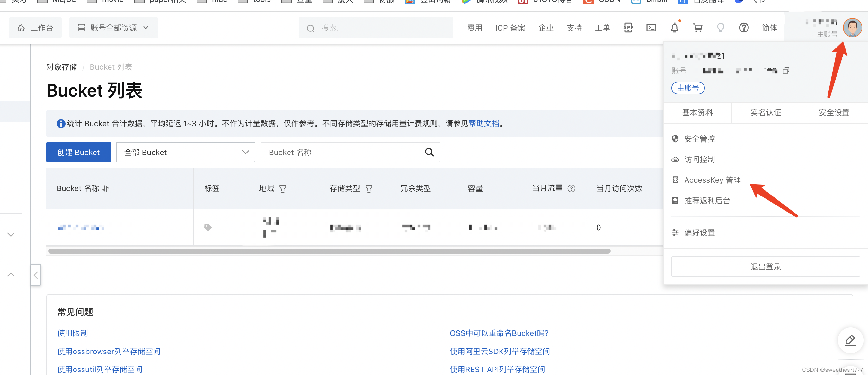Click the 退出登录 button
The image size is (868, 375).
point(765,266)
